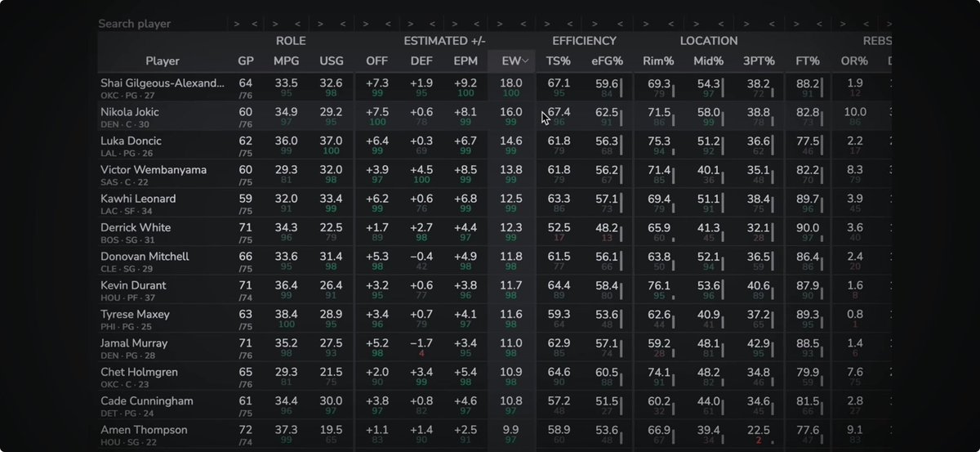Image resolution: width=980 pixels, height=452 pixels.
Task: Select Amen Thompson's name
Action: pos(144,430)
